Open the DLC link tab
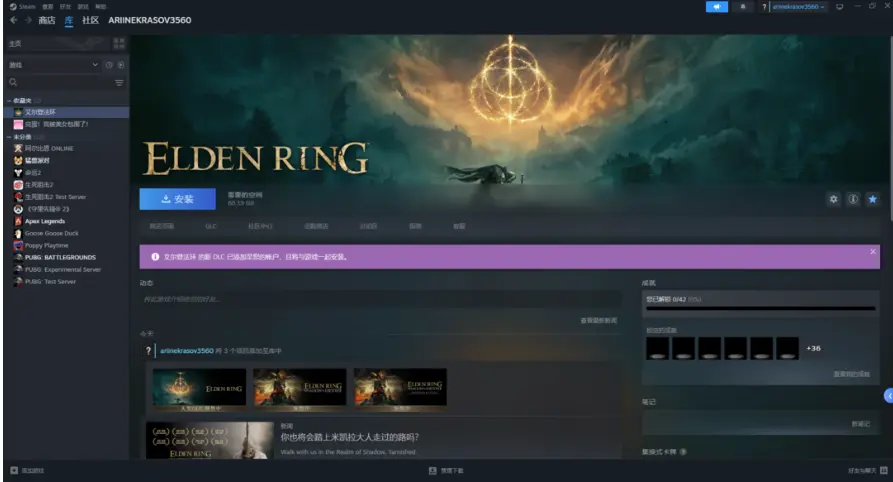This screenshot has width=893, height=482. click(211, 226)
